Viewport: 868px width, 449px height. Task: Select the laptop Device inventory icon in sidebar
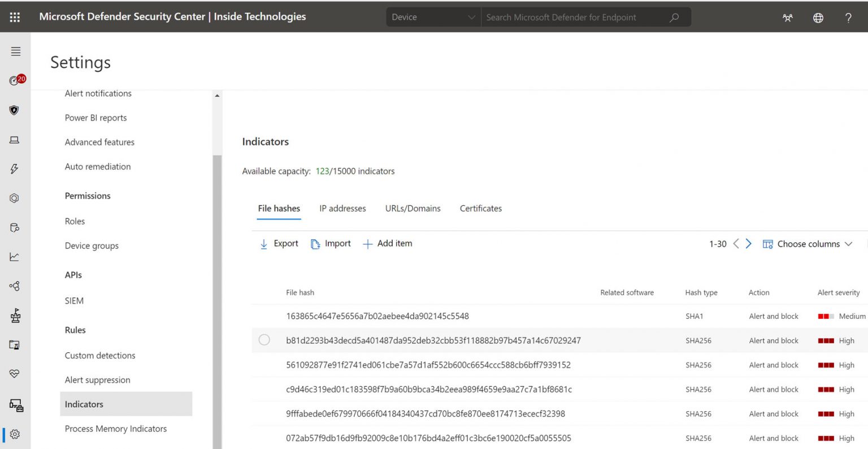tap(15, 139)
